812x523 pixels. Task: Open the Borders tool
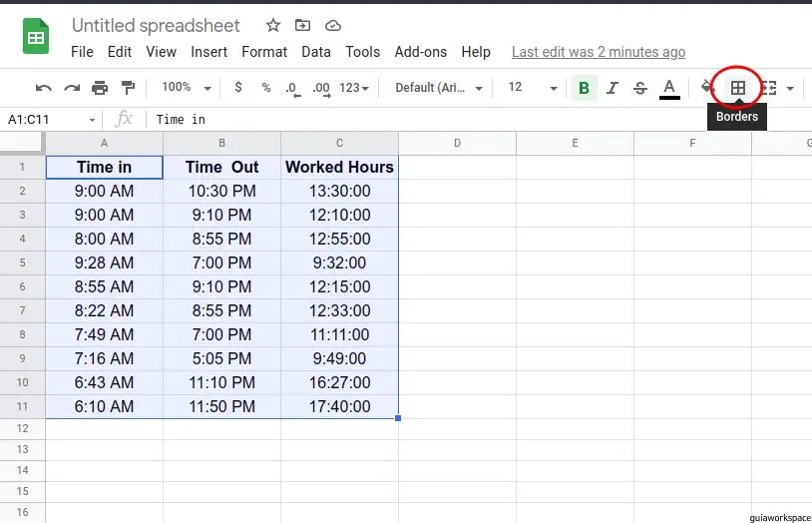[x=738, y=88]
